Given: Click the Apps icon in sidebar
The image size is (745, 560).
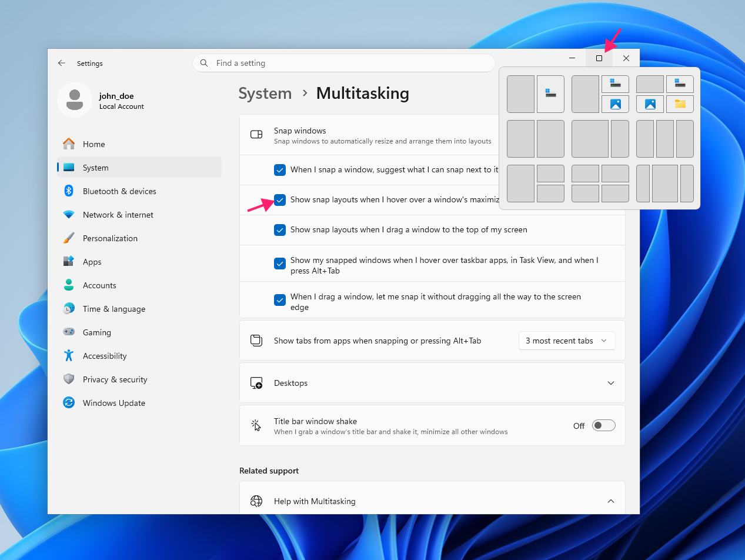Looking at the screenshot, I should (69, 262).
